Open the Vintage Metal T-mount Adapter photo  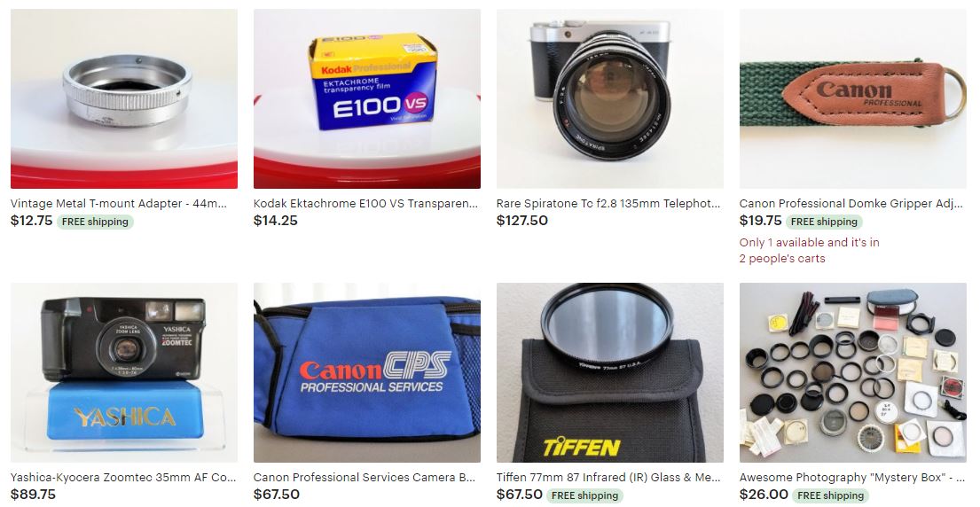pyautogui.click(x=124, y=98)
